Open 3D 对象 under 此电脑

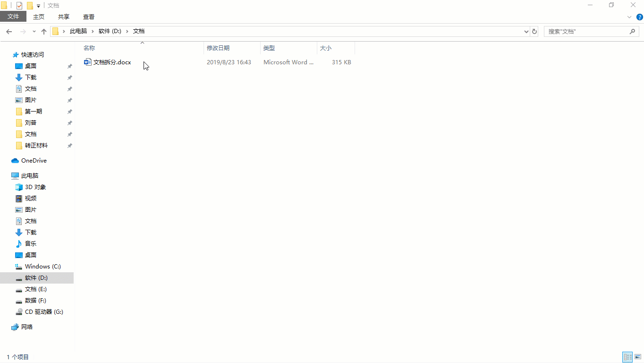coord(35,187)
